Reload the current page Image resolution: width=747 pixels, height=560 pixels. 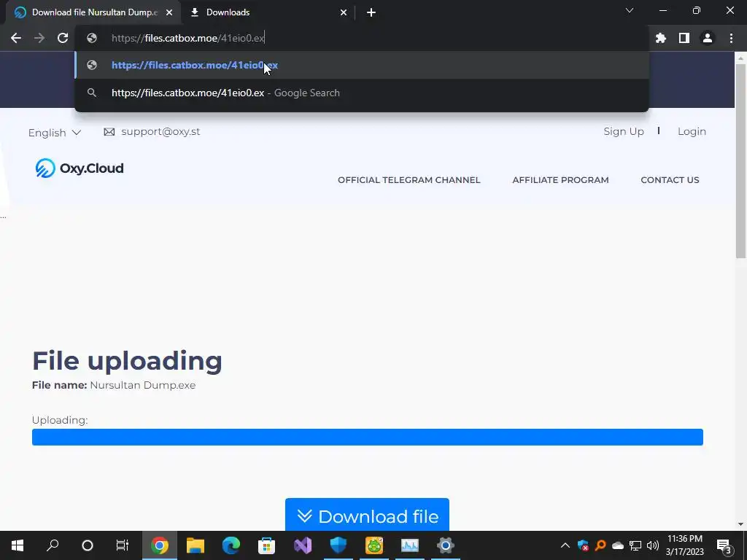tap(63, 38)
